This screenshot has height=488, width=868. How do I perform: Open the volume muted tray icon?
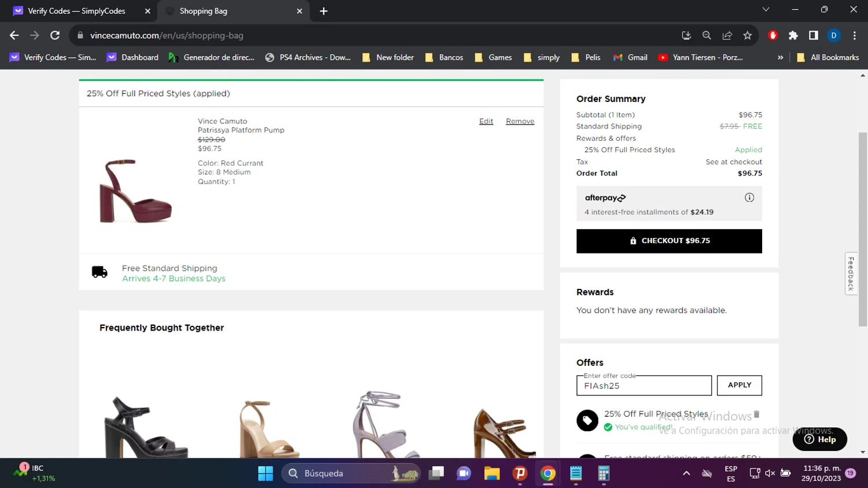pos(770,473)
